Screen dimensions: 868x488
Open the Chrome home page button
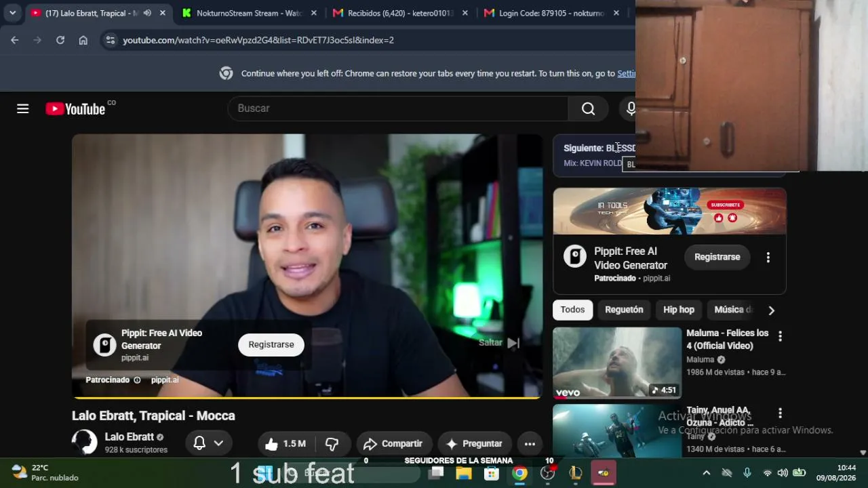coord(83,40)
